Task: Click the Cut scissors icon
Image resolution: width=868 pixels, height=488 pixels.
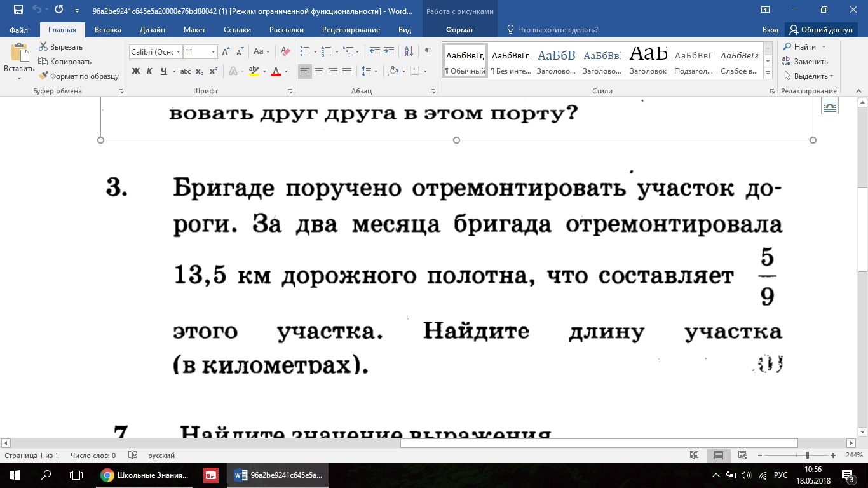Action: click(x=44, y=47)
